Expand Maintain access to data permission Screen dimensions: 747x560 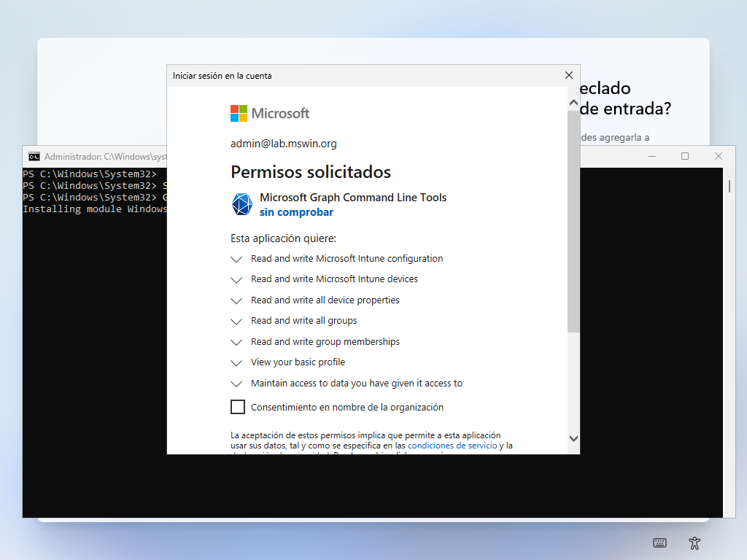click(x=236, y=384)
